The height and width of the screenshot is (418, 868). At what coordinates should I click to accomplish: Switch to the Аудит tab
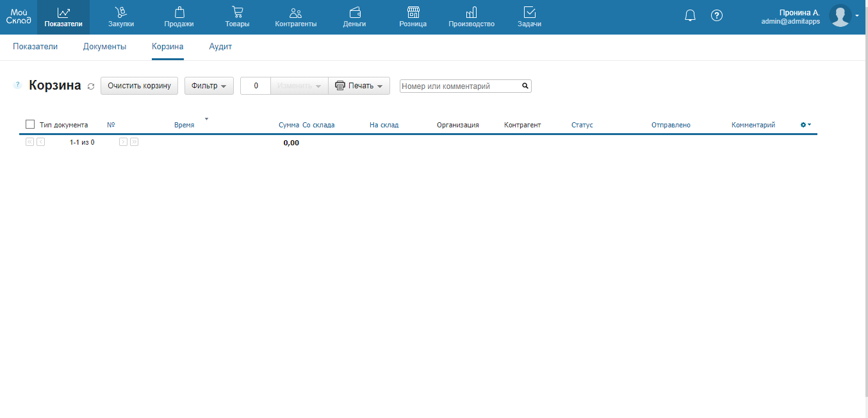(220, 47)
